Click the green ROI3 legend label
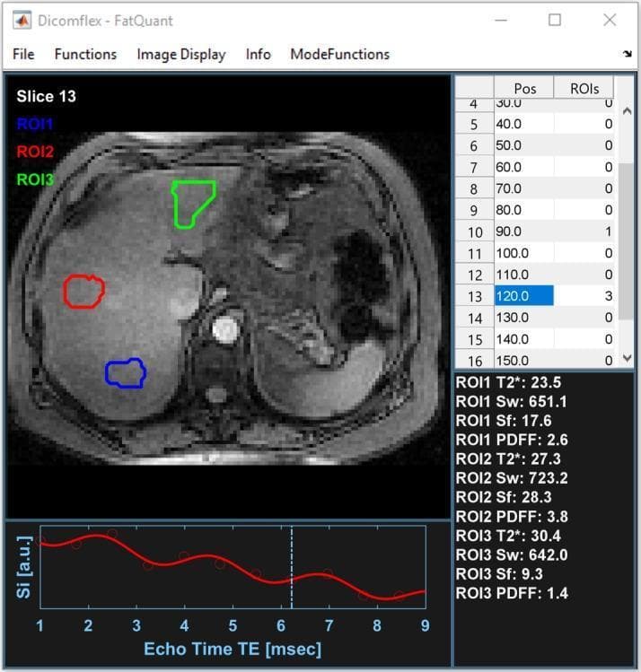Screen dimensions: 641x672 coord(35,179)
